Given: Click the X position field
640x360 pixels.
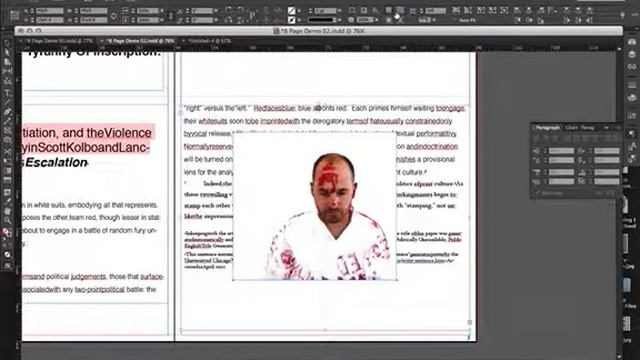Looking at the screenshot, I should click(x=50, y=11).
